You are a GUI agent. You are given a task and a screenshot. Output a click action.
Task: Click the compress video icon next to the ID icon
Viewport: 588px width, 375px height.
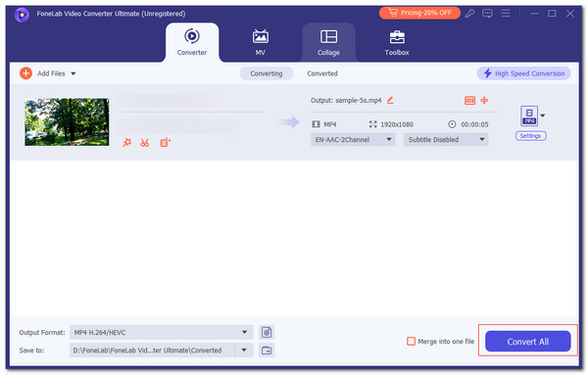click(484, 100)
